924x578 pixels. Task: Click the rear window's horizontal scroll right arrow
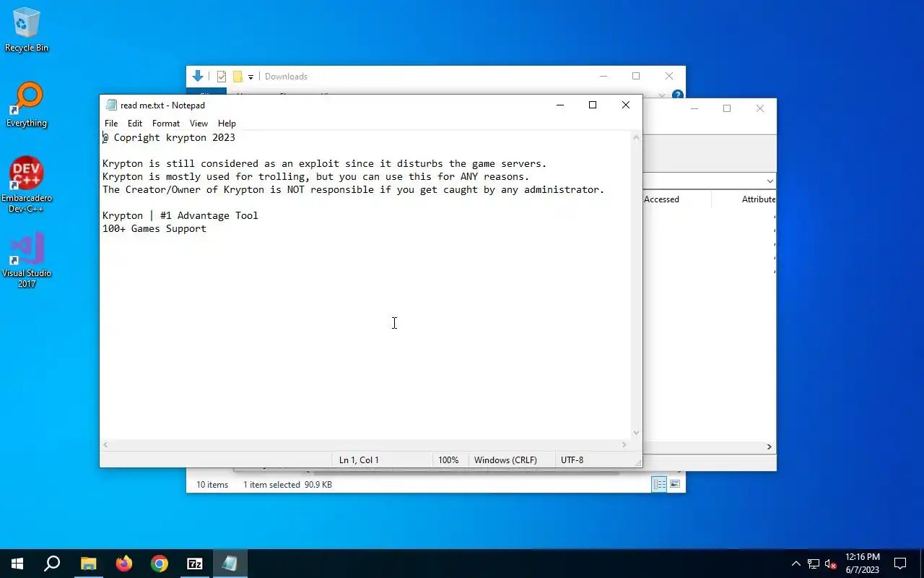(x=769, y=447)
